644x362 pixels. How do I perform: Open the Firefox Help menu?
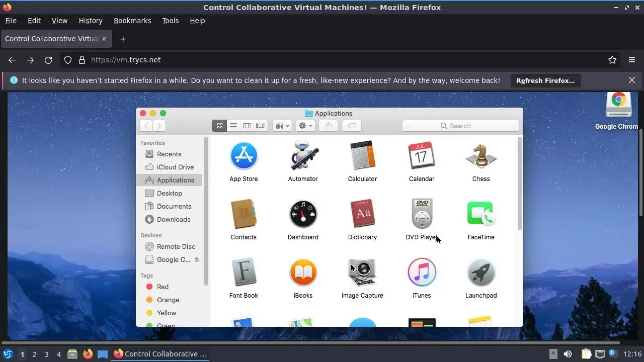197,21
